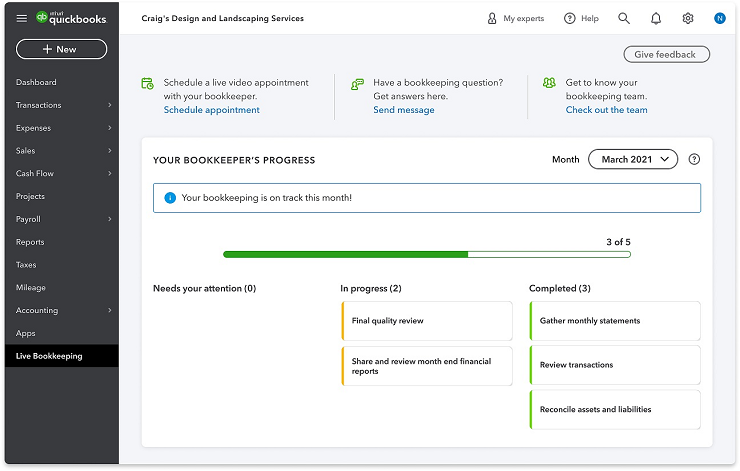Expand the Transactions sidebar submenu
Image resolution: width=740 pixels, height=471 pixels.
(x=110, y=105)
